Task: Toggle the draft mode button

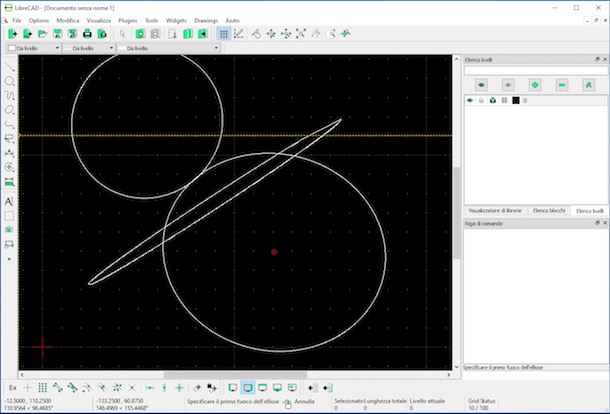Action: (x=238, y=34)
